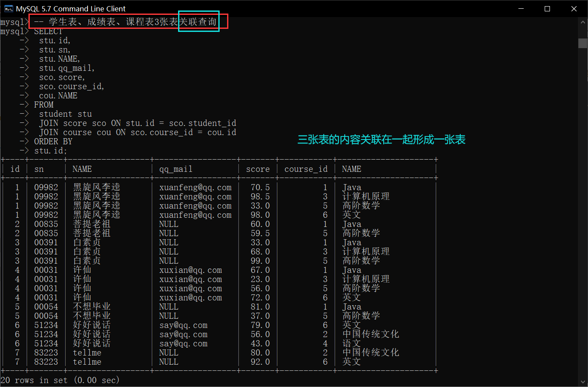Screen dimensions: 588x387
Task: Click the 'sco.score,' query line
Action: click(x=62, y=77)
